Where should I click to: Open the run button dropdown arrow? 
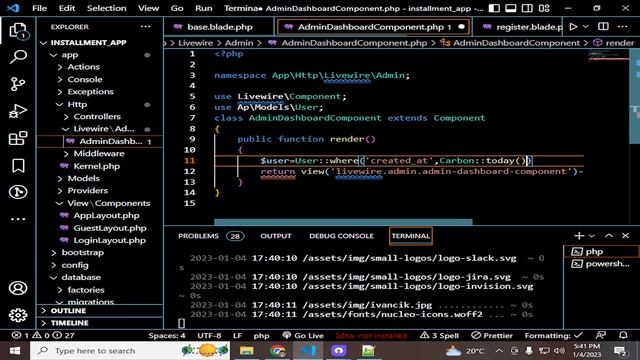coord(586,27)
